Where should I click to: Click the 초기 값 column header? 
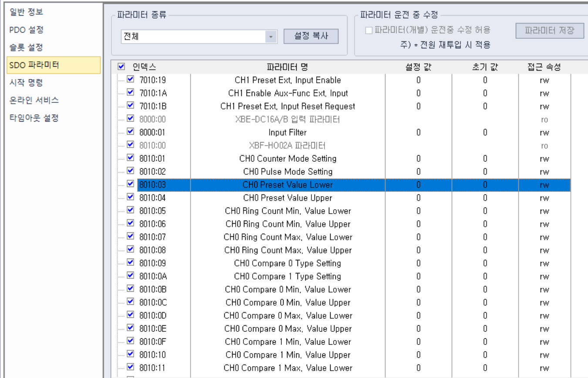pyautogui.click(x=485, y=67)
